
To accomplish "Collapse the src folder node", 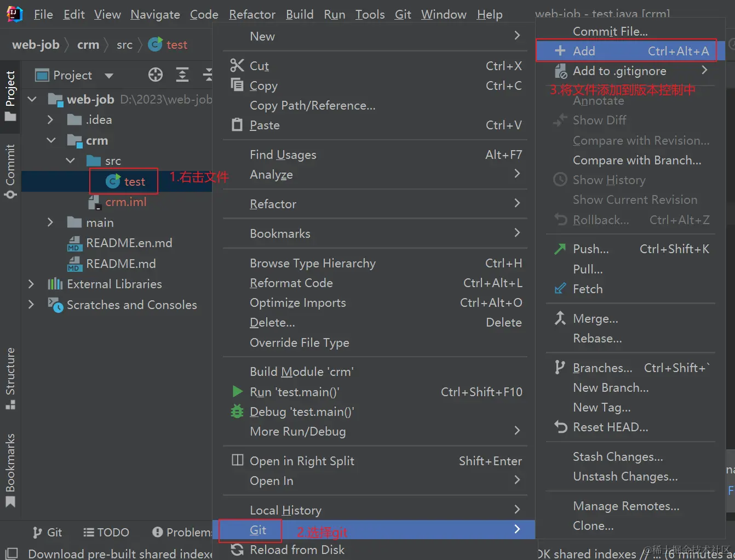I will click(x=71, y=161).
